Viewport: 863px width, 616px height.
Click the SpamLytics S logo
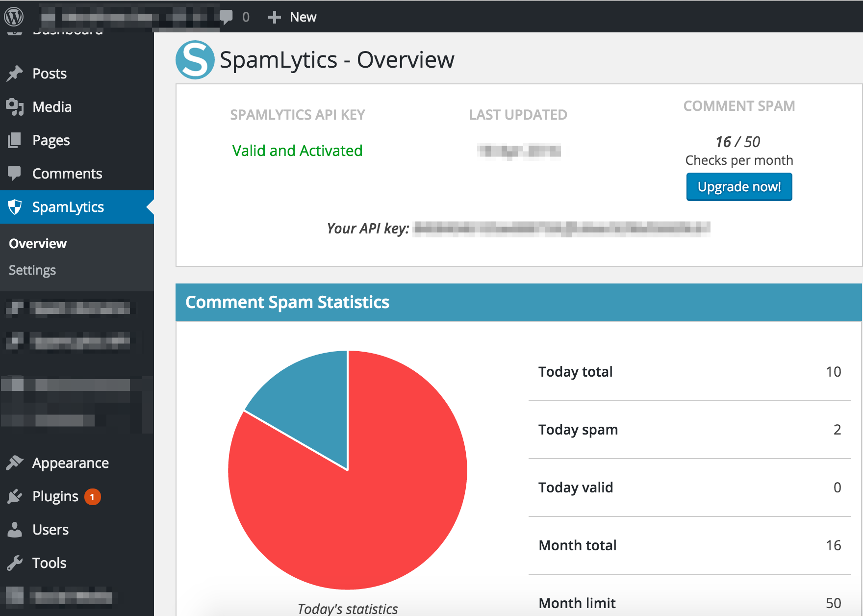tap(195, 60)
